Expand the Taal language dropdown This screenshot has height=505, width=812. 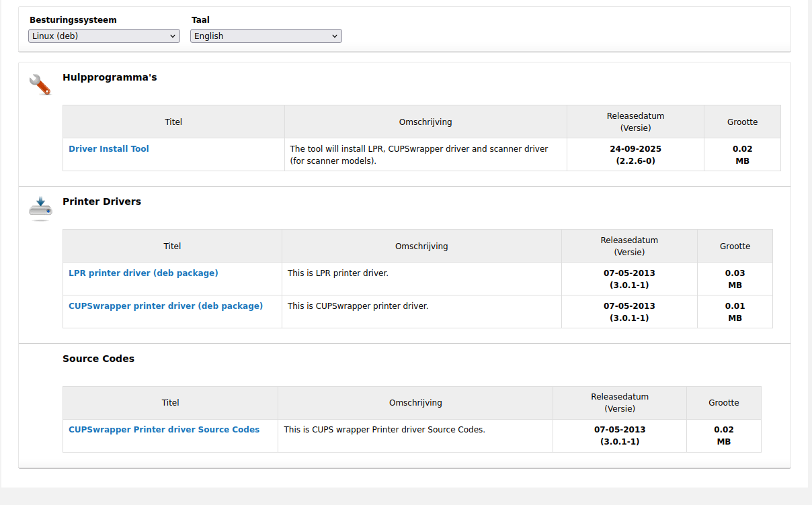pyautogui.click(x=266, y=36)
